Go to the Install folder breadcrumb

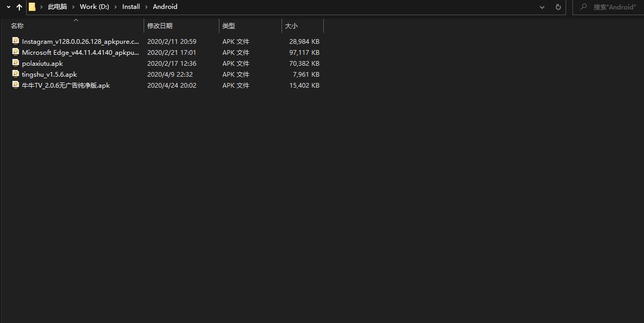tap(131, 7)
